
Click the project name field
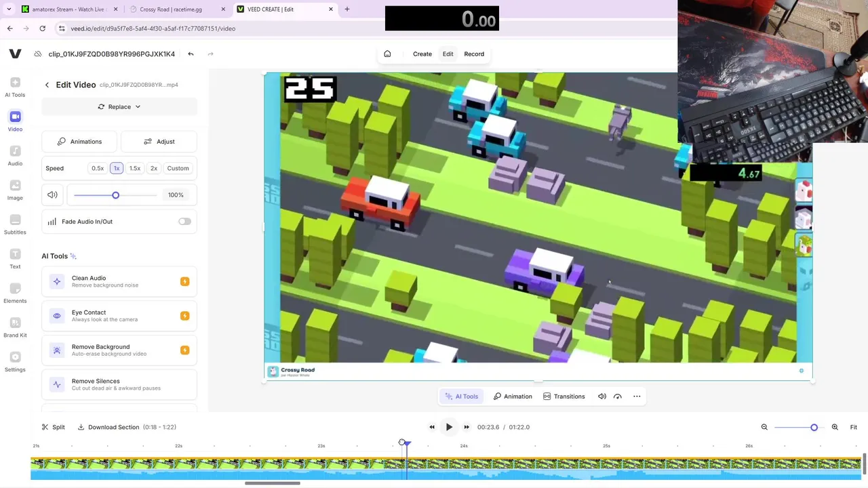coord(112,54)
